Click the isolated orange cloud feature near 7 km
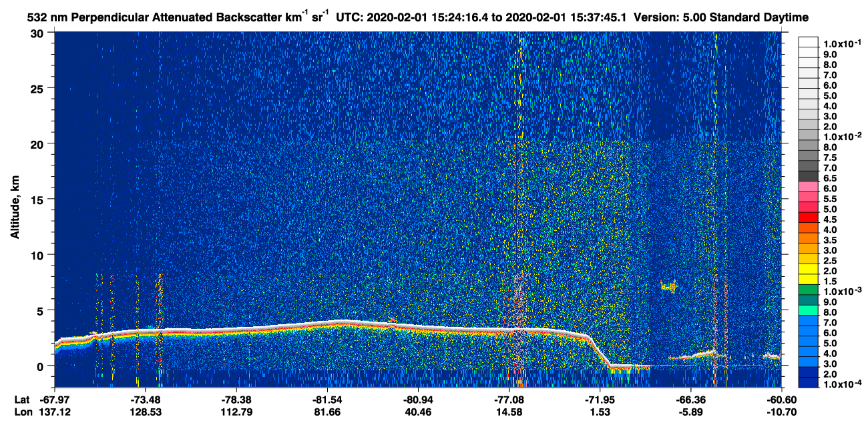The image size is (868, 445). click(x=668, y=287)
